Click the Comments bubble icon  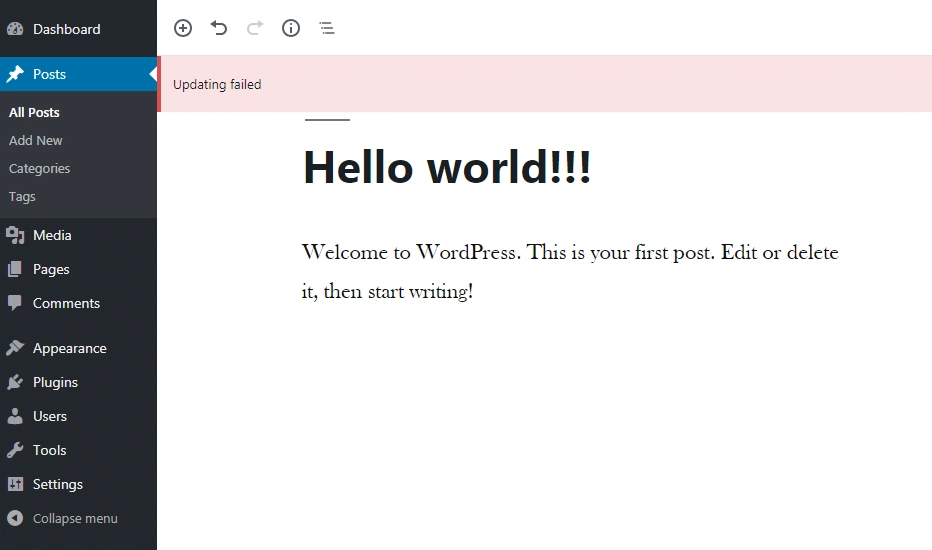click(x=15, y=303)
